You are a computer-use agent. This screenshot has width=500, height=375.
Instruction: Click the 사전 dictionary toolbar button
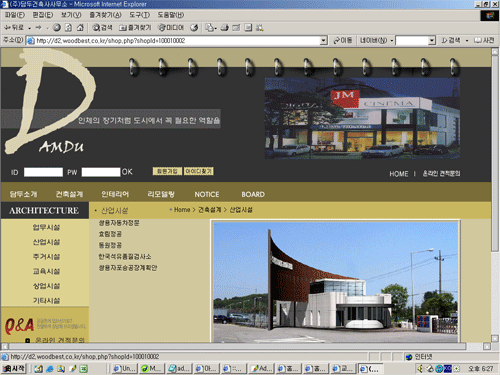click(x=484, y=41)
